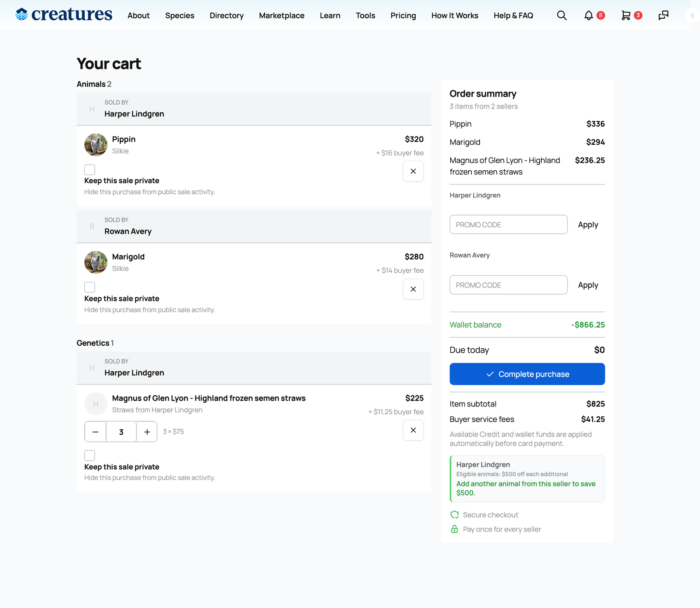This screenshot has width=700, height=608.
Task: Click the Due today $0 amount
Action: 599,350
